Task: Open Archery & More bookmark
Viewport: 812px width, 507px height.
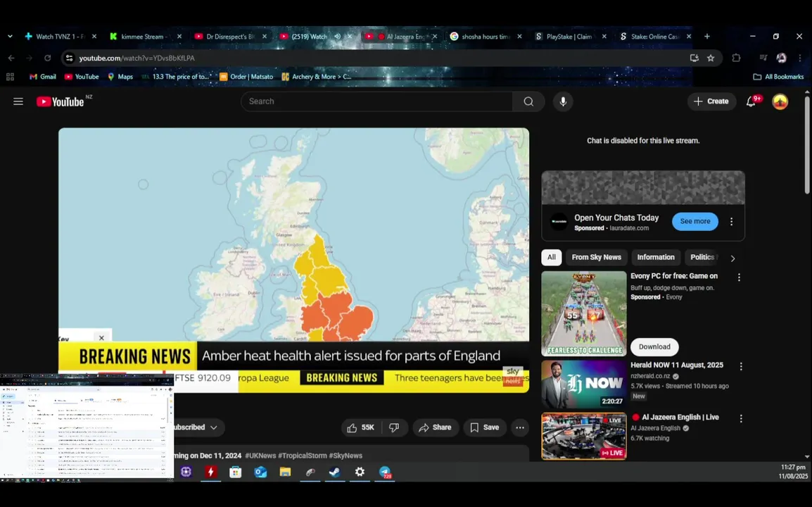Action: coord(317,77)
